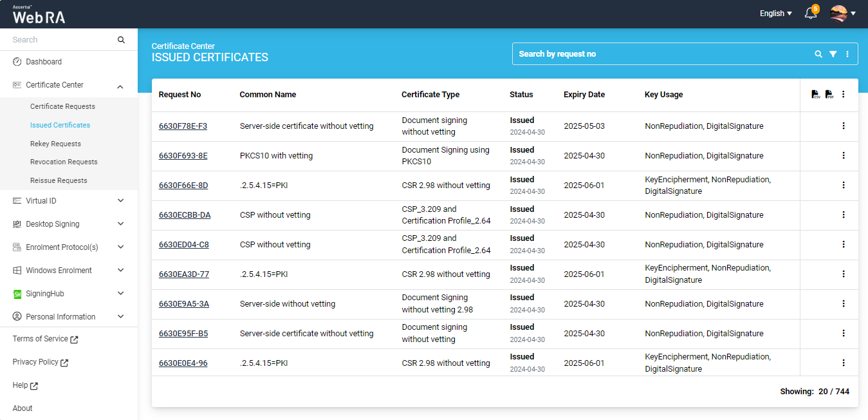This screenshot has width=868, height=420.
Task: Open Dashboard from the sidebar
Action: 44,62
